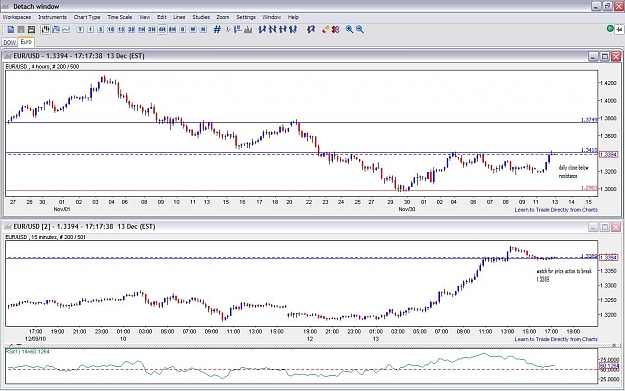Open the Zoom menu
625x391 pixels.
pos(223,17)
